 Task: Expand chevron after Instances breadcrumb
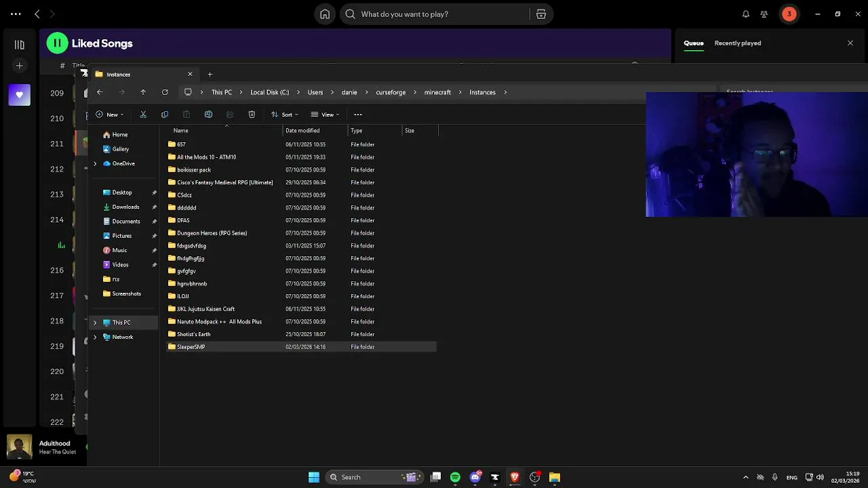coord(505,92)
